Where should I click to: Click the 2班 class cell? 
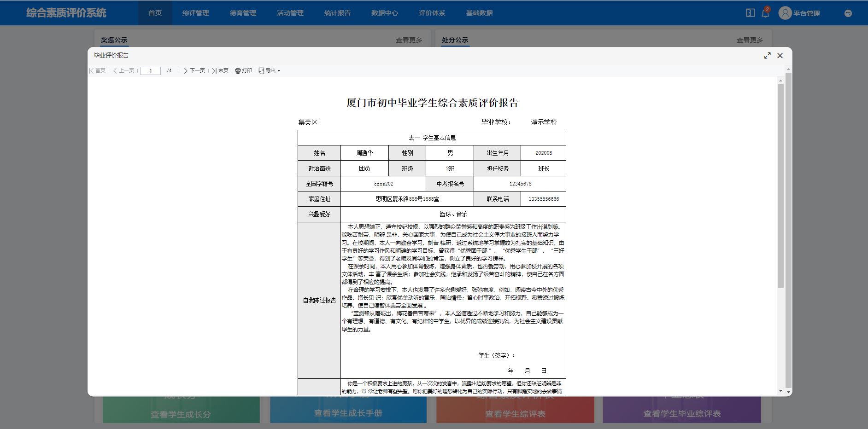450,168
